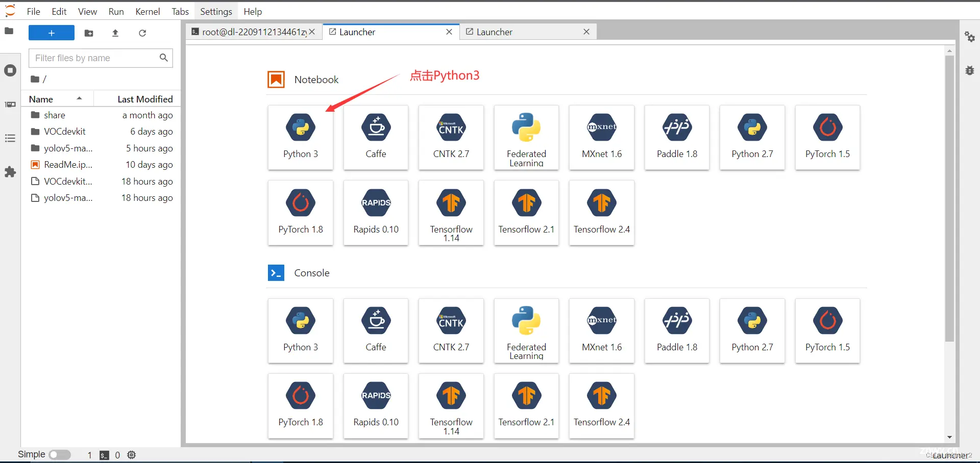
Task: Select the ReadMe.ip... notebook file
Action: click(102, 165)
